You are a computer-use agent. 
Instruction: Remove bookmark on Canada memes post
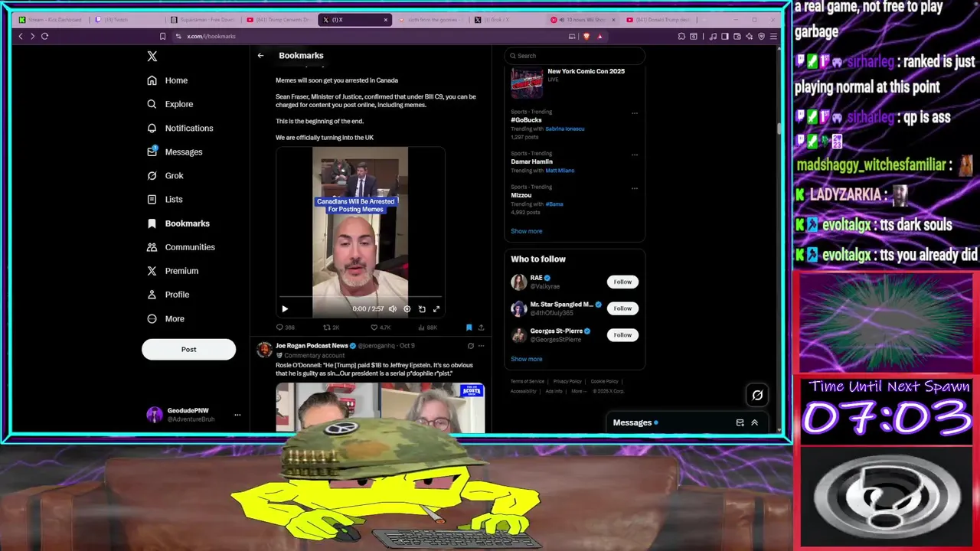[469, 328]
